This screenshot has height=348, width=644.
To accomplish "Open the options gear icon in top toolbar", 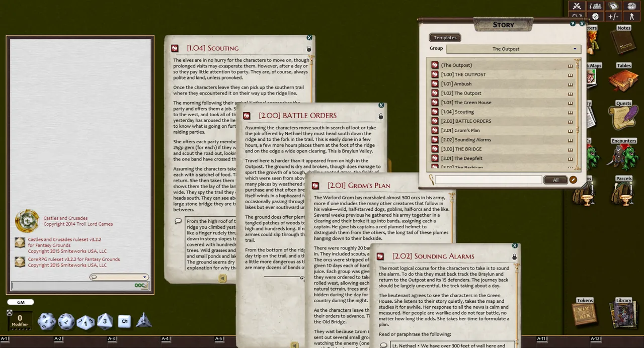I will coord(595,17).
